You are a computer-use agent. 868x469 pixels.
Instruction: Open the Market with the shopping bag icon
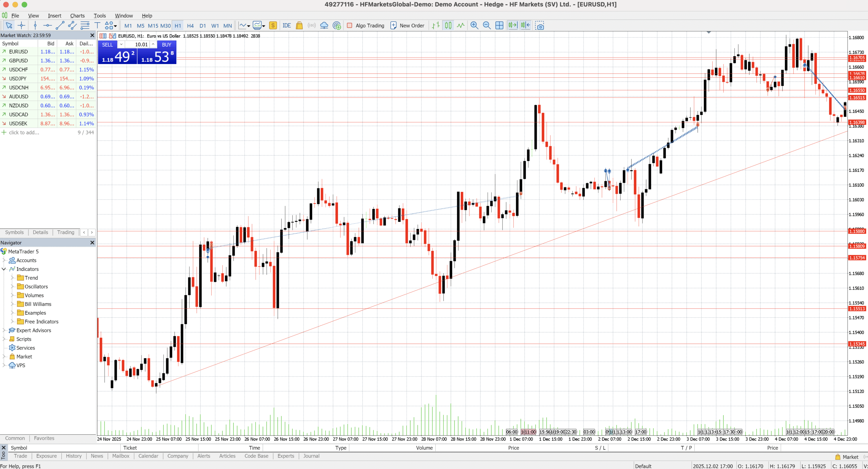tap(299, 25)
